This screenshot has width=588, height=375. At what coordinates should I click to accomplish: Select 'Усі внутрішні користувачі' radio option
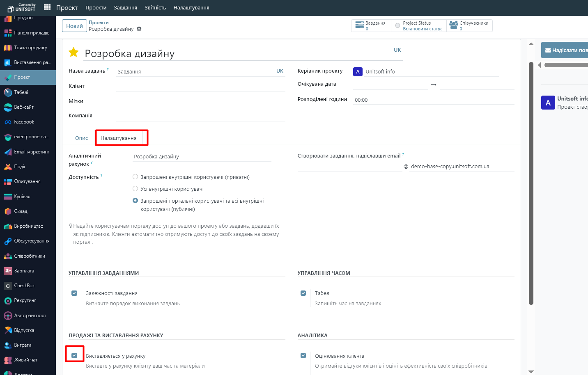point(135,189)
